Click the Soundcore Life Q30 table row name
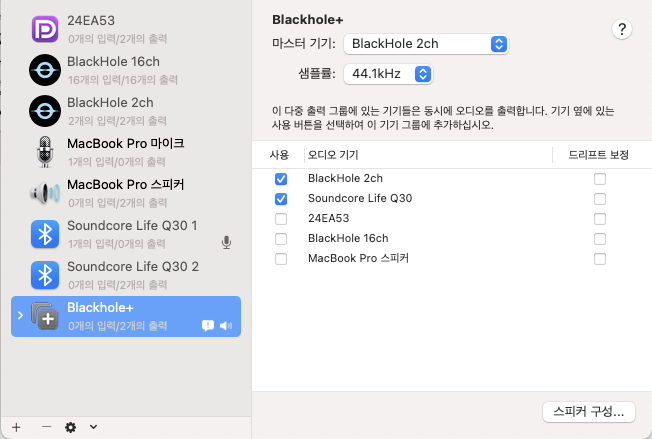Screen dimensions: 652x439 (x=360, y=198)
